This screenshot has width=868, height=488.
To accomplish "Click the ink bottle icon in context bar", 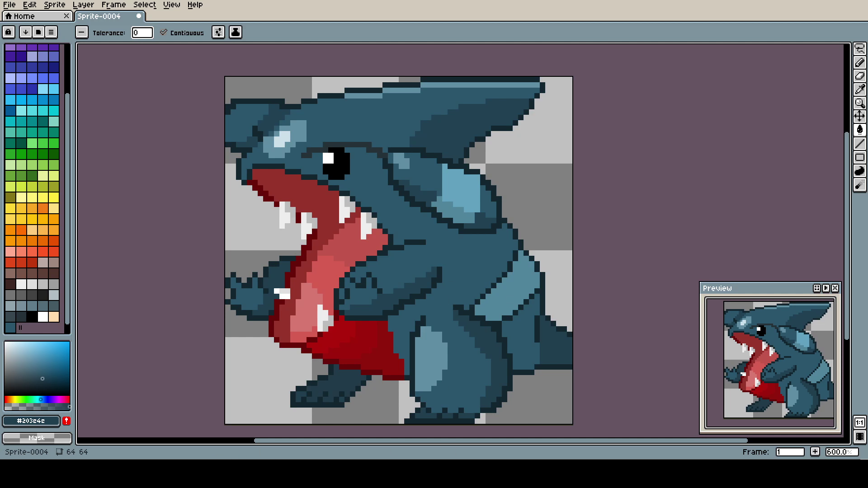I will click(236, 32).
